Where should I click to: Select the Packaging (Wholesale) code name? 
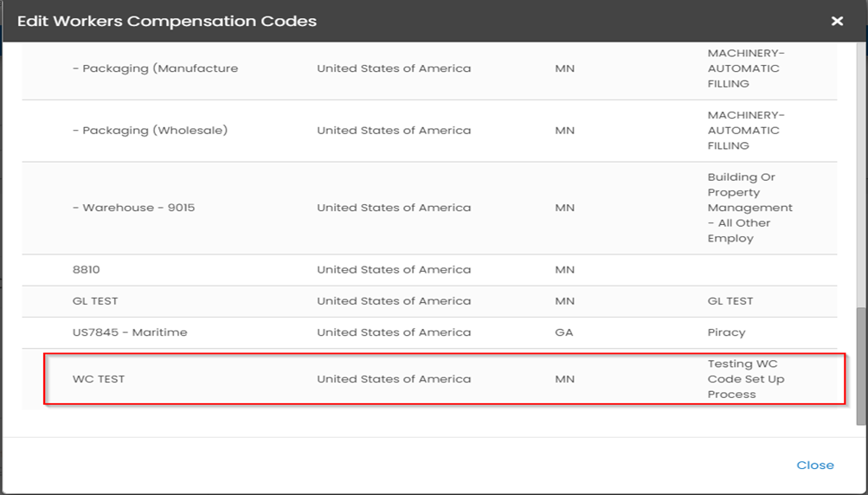tap(150, 131)
